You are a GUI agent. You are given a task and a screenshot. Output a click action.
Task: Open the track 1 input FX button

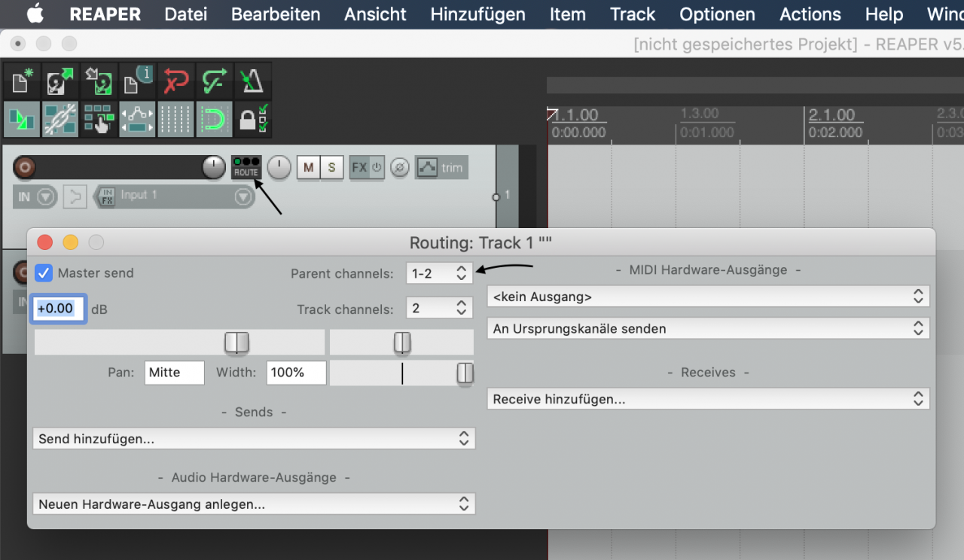tap(106, 197)
